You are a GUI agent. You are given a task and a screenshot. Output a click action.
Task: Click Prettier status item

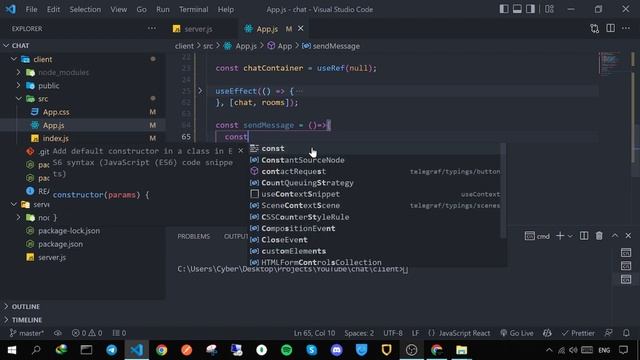578,333
